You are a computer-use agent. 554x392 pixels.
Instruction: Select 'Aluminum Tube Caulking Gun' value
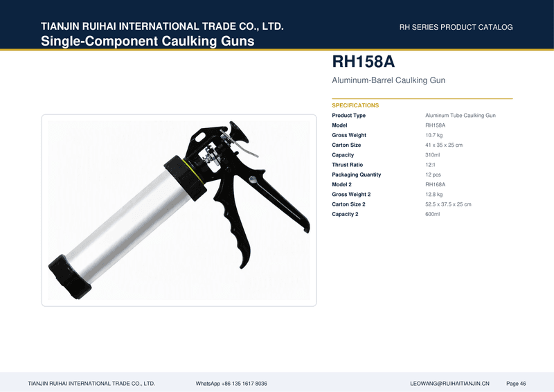461,115
